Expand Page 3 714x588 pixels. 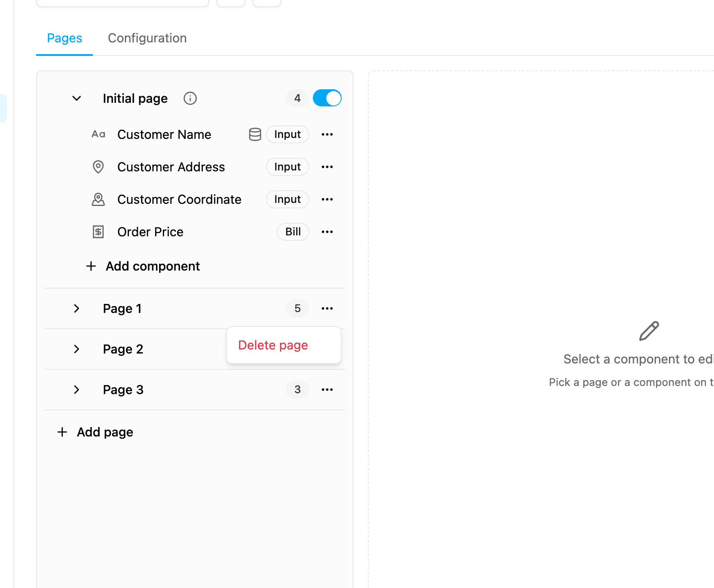coord(77,390)
